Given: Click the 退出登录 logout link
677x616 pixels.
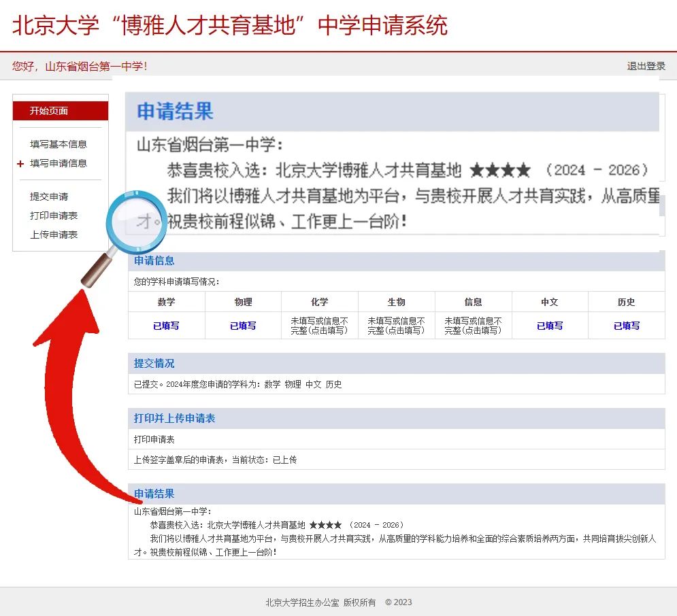Looking at the screenshot, I should click(x=646, y=66).
